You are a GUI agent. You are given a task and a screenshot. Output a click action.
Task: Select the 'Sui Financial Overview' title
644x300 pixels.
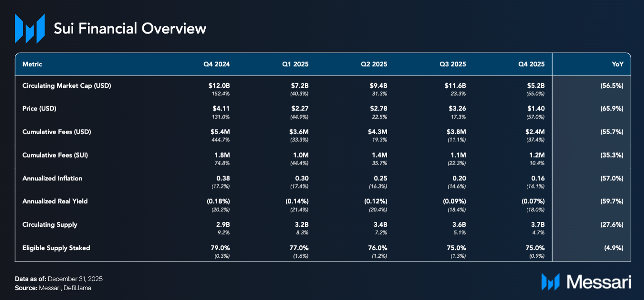130,29
